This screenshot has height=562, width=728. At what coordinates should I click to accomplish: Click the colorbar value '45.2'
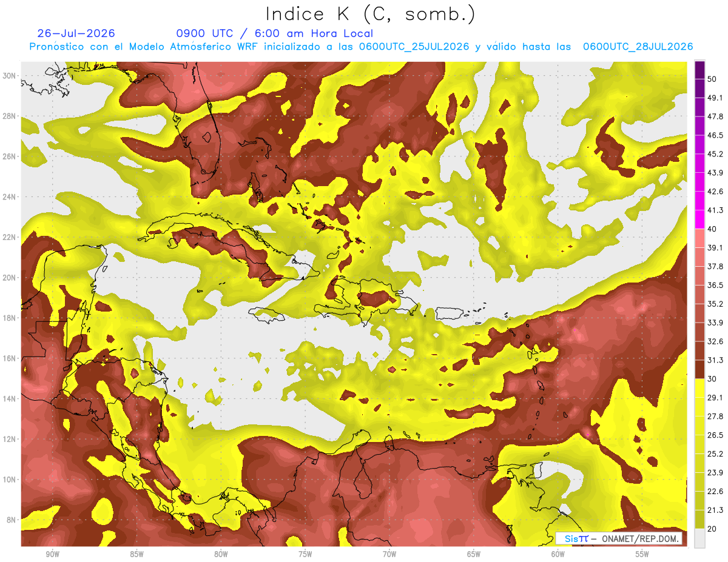(x=715, y=154)
